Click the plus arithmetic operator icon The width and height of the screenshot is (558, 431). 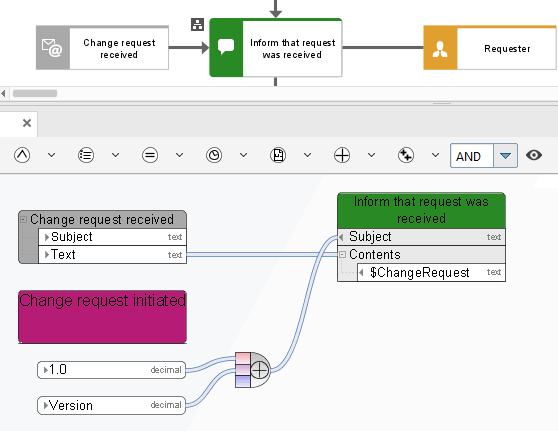click(x=342, y=156)
